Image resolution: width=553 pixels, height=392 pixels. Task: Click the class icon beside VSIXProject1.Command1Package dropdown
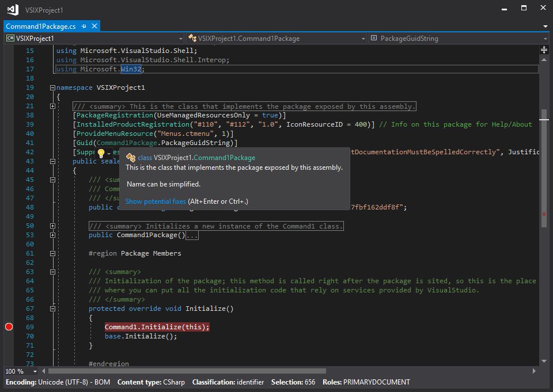pos(192,38)
